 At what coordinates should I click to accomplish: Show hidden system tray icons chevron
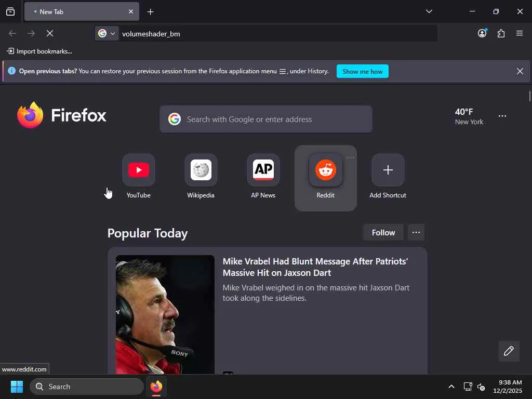[x=451, y=387]
